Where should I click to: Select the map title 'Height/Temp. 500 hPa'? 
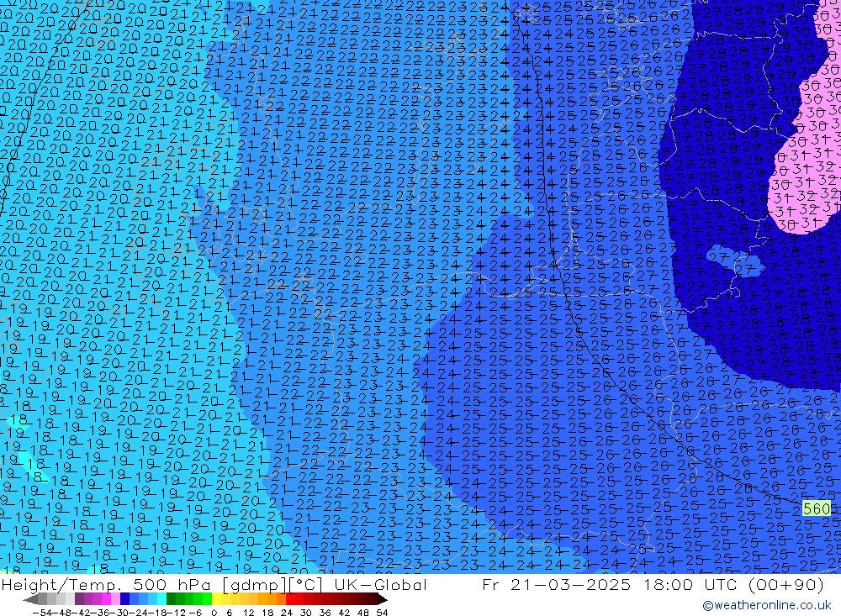106,585
